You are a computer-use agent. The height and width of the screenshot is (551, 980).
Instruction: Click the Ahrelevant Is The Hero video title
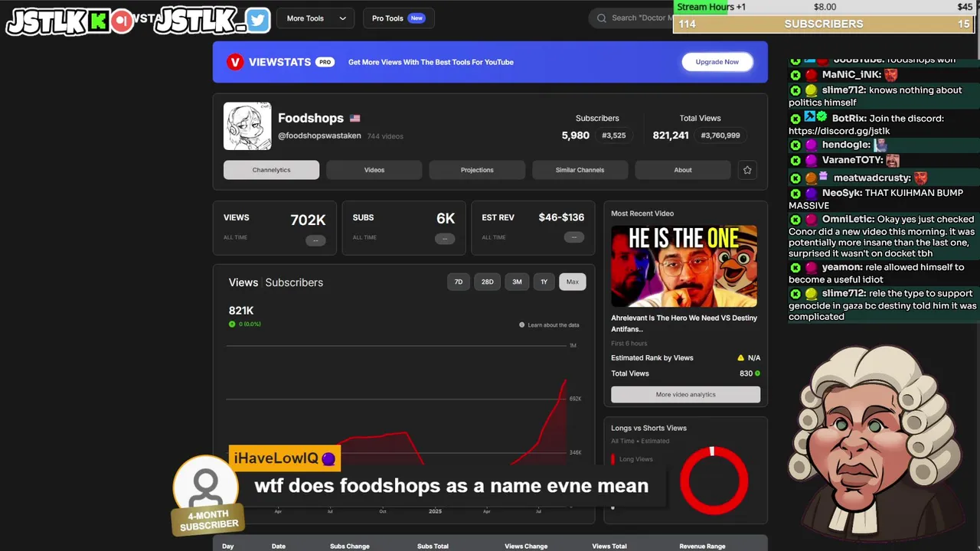point(684,324)
